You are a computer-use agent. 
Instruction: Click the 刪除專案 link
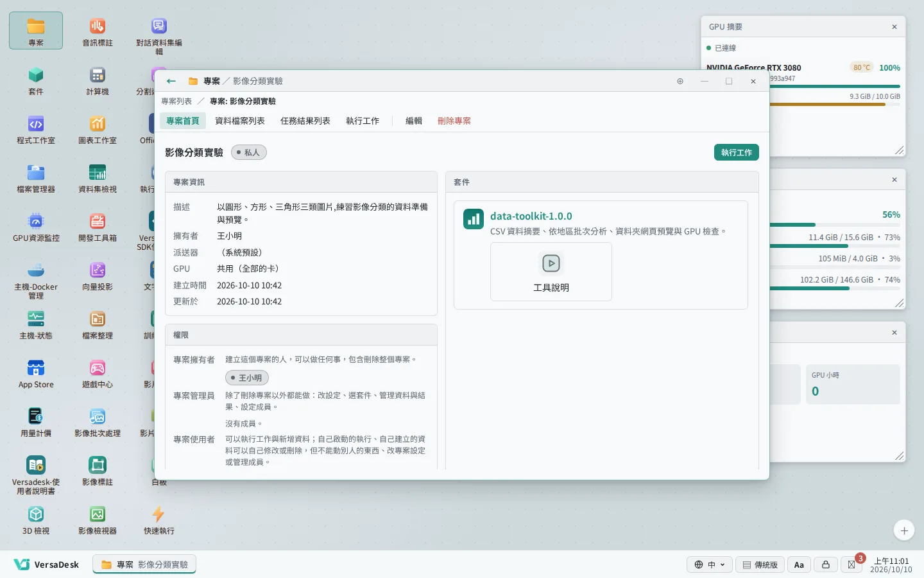pyautogui.click(x=454, y=121)
